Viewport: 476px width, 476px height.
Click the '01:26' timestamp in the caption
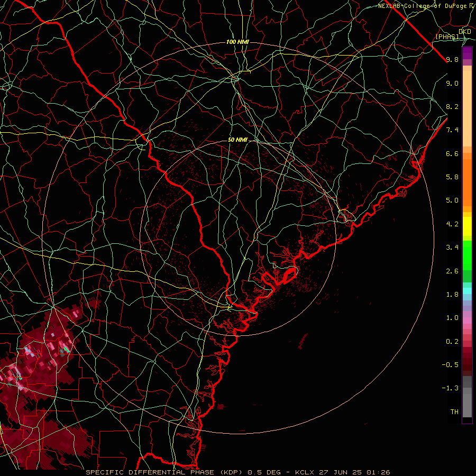click(x=378, y=472)
